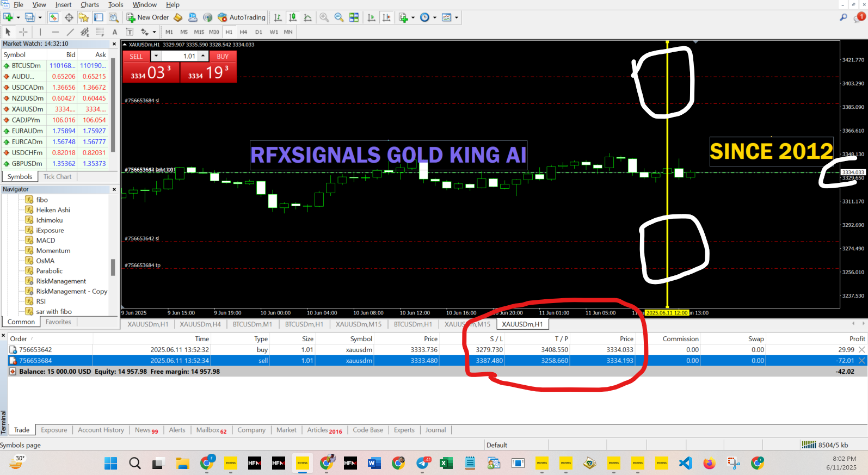Open the volume dropdown in One Click Trading
The image size is (868, 475).
pos(156,56)
